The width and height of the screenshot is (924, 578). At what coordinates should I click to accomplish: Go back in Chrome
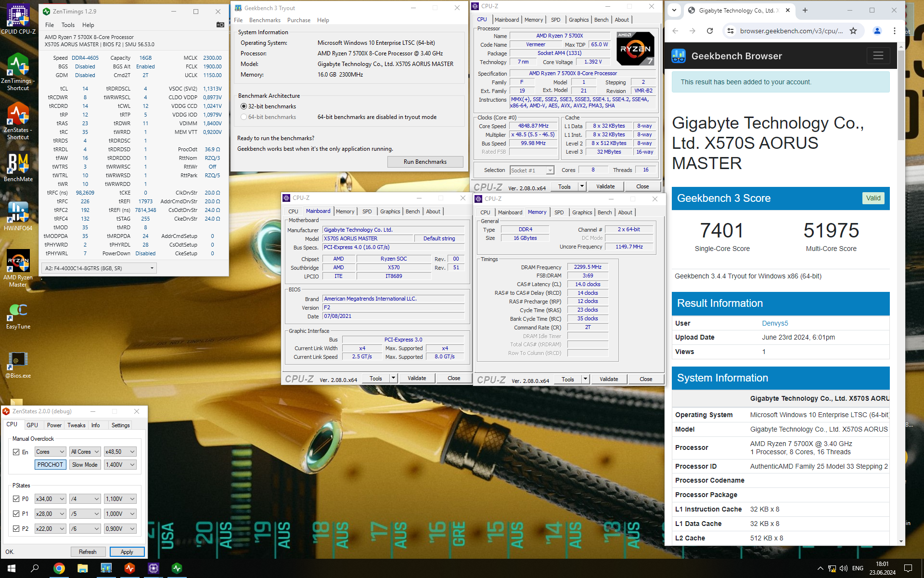(675, 31)
